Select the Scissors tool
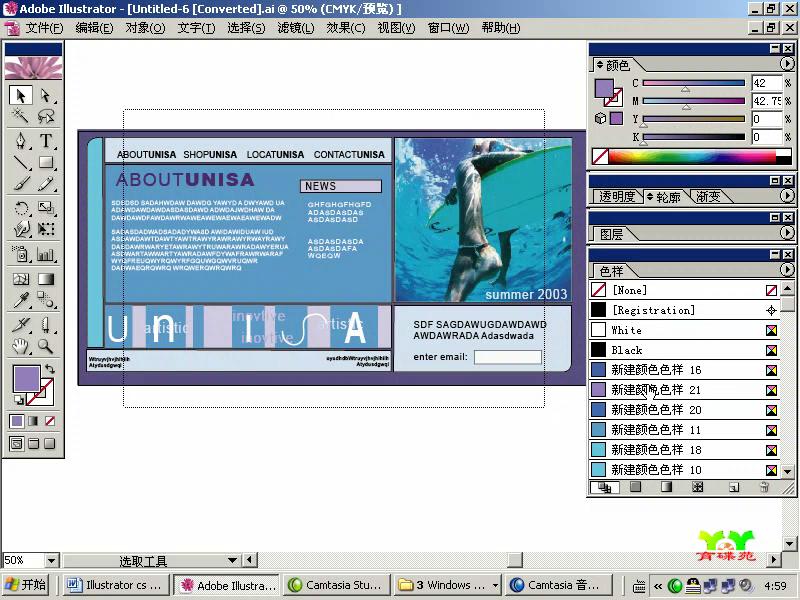Image resolution: width=800 pixels, height=600 pixels. click(x=45, y=324)
